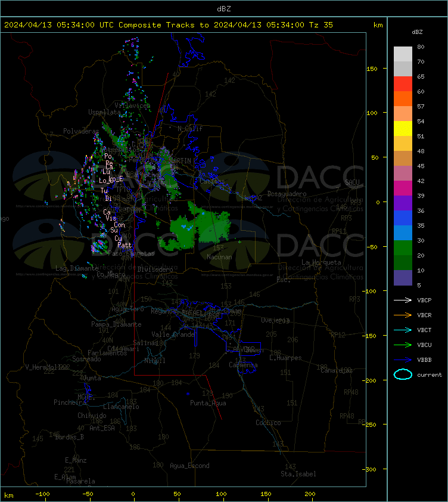The height and width of the screenshot is (502, 448).
Task: Click the cyan 'current' ellipse icon
Action: point(403,374)
